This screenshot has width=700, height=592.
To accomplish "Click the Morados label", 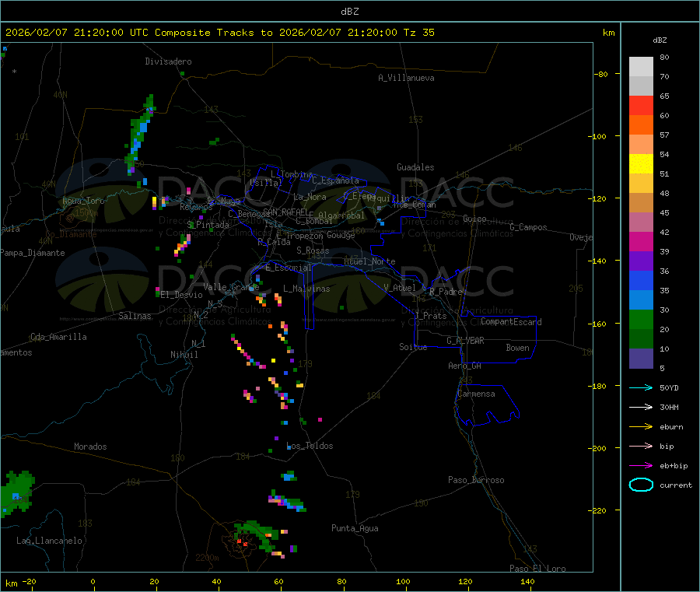I will pyautogui.click(x=90, y=447).
